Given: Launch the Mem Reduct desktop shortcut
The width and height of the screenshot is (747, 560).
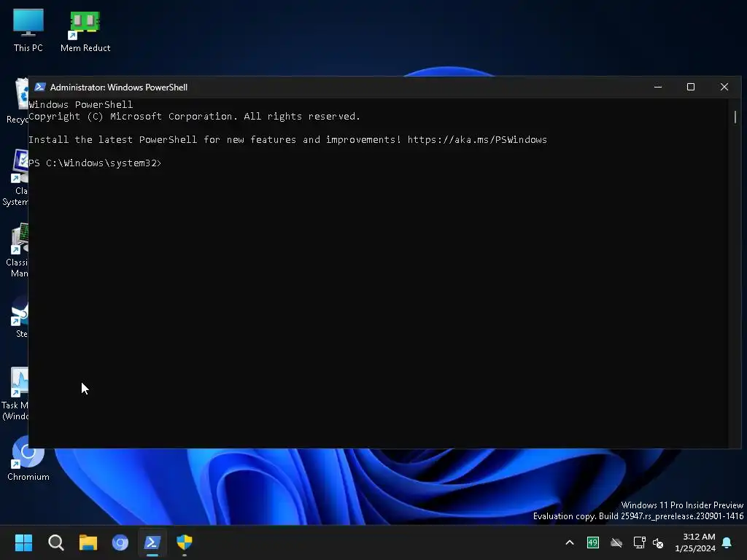Looking at the screenshot, I should point(85,30).
